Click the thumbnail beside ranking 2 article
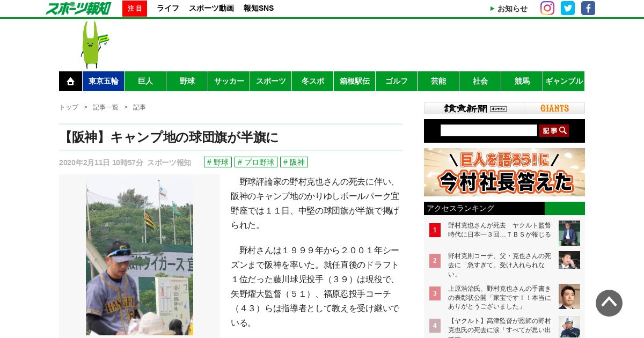This screenshot has width=644, height=338. coord(569,260)
